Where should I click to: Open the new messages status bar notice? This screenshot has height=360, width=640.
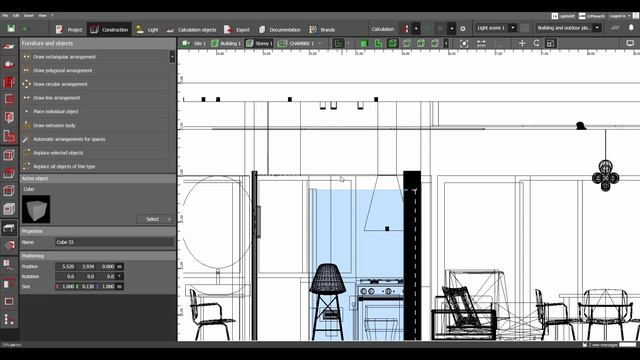click(x=600, y=345)
